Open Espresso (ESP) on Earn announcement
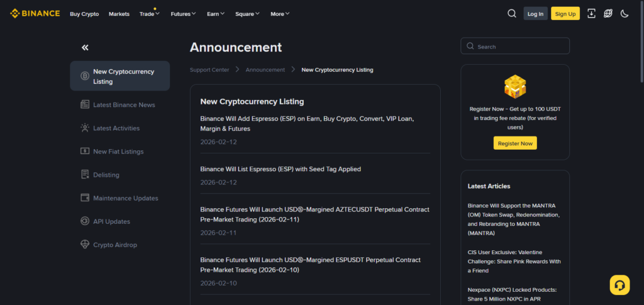This screenshot has width=644, height=305. [x=307, y=123]
